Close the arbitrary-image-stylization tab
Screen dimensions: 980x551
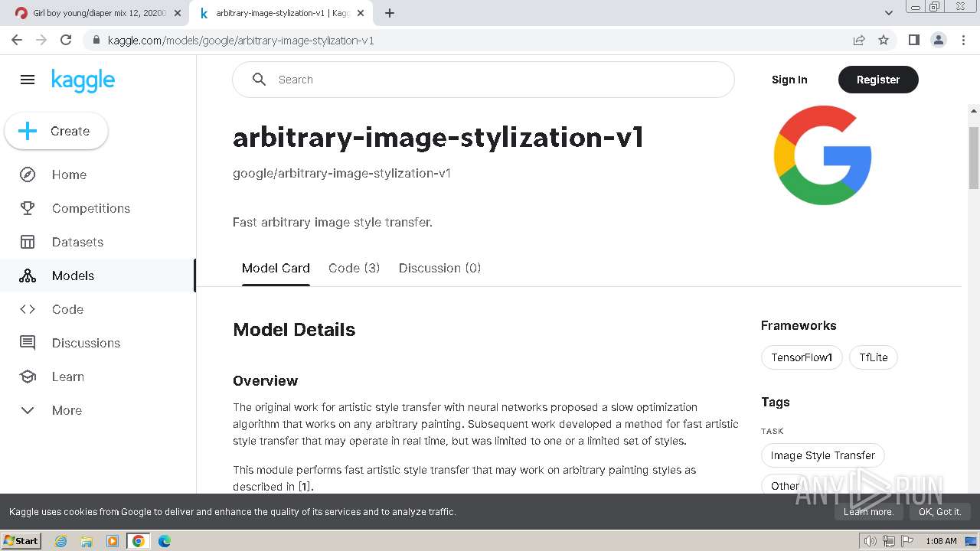[361, 13]
